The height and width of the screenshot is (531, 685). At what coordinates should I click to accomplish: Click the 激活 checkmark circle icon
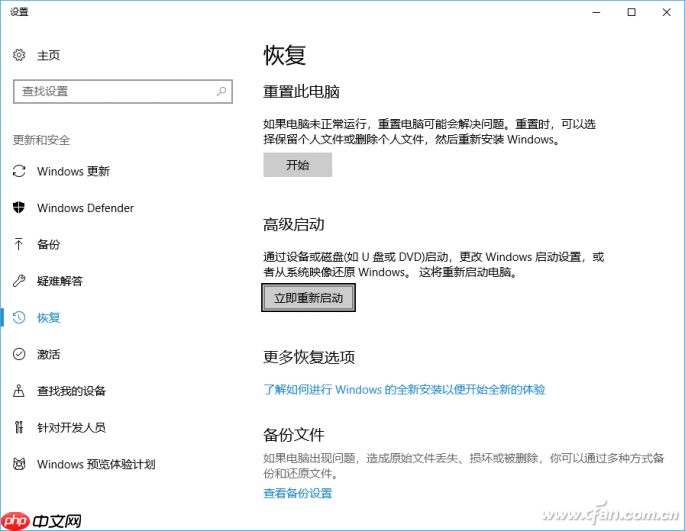(19, 354)
